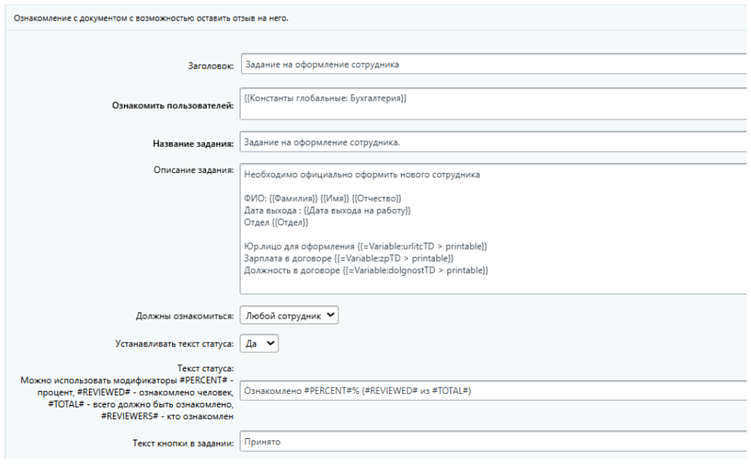Click the Заголовок label
Image resolution: width=751 pixels, height=469 pixels.
point(207,65)
